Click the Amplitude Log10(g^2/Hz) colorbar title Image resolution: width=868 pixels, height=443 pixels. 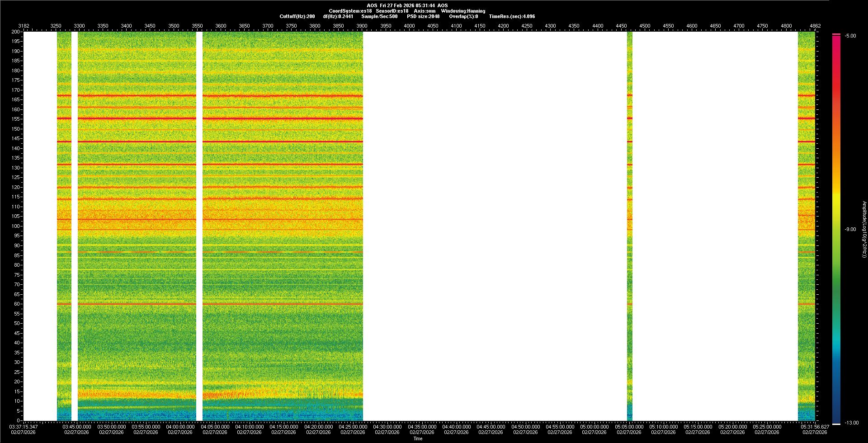[864, 229]
